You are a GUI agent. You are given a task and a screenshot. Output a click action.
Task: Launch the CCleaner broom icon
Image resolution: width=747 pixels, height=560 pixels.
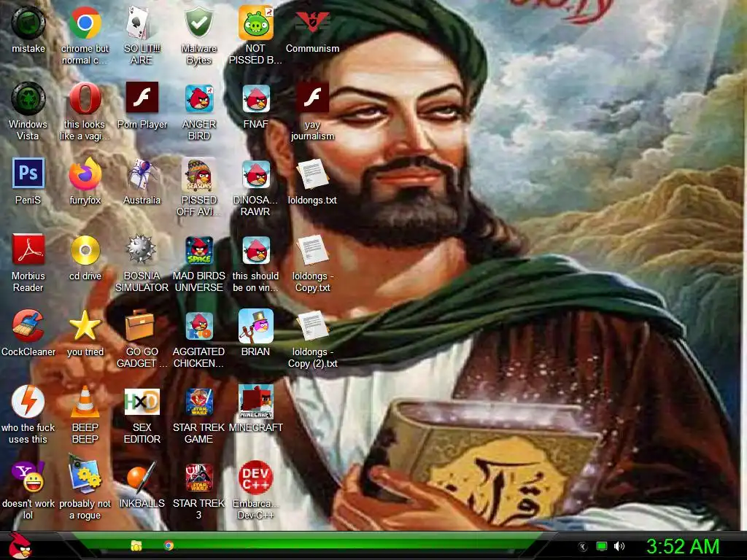tap(28, 326)
